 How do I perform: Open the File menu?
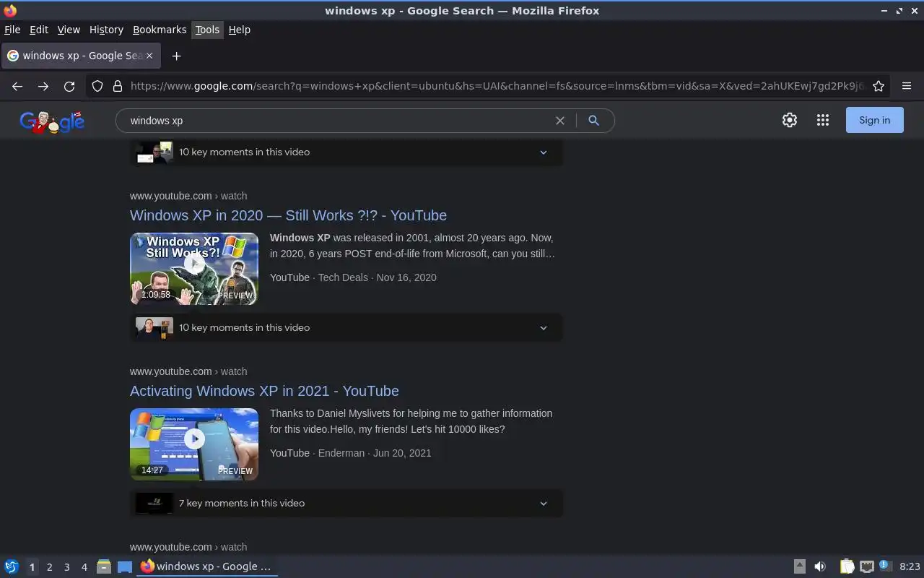12,30
